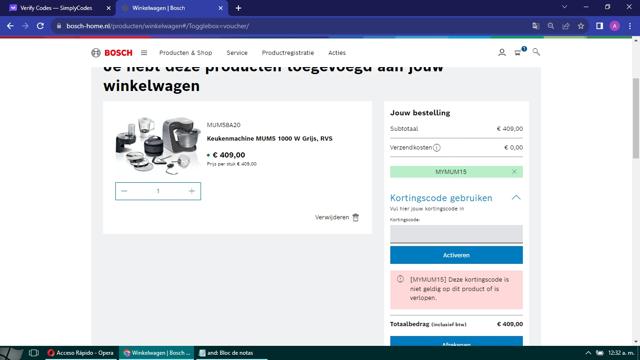Switch to the Verify Codes SimplyCodes tab
The height and width of the screenshot is (360, 640).
[x=56, y=8]
